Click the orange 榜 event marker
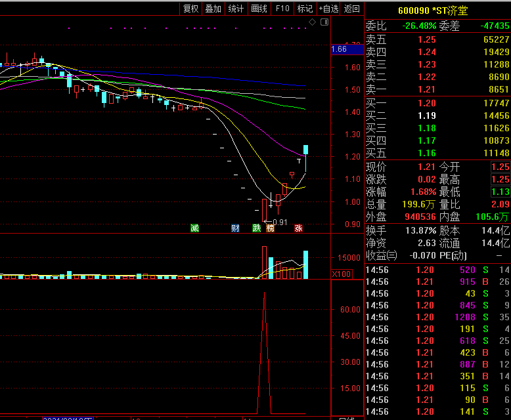Screen dimensions: 511x420 [x=270, y=228]
